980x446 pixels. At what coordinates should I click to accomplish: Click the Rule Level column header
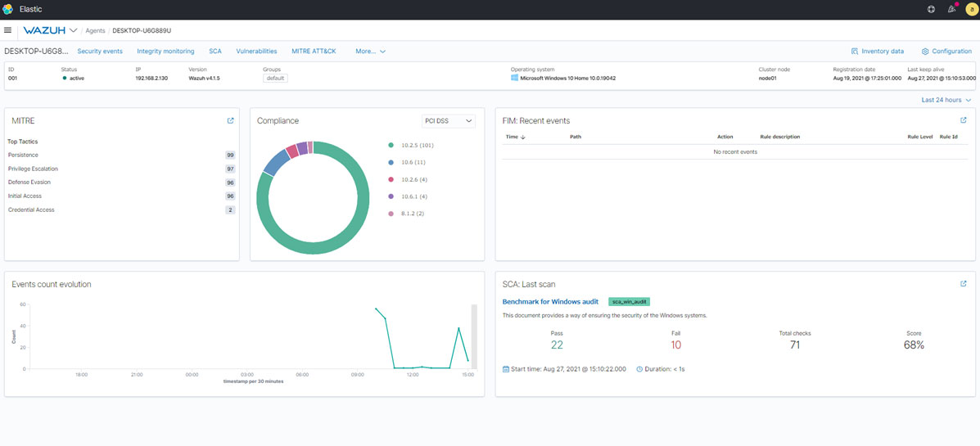(x=920, y=137)
